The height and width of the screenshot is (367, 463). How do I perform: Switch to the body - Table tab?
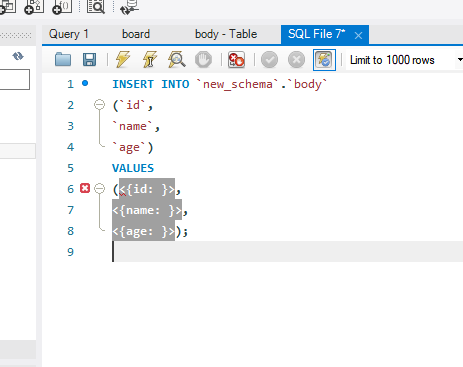[x=226, y=34]
